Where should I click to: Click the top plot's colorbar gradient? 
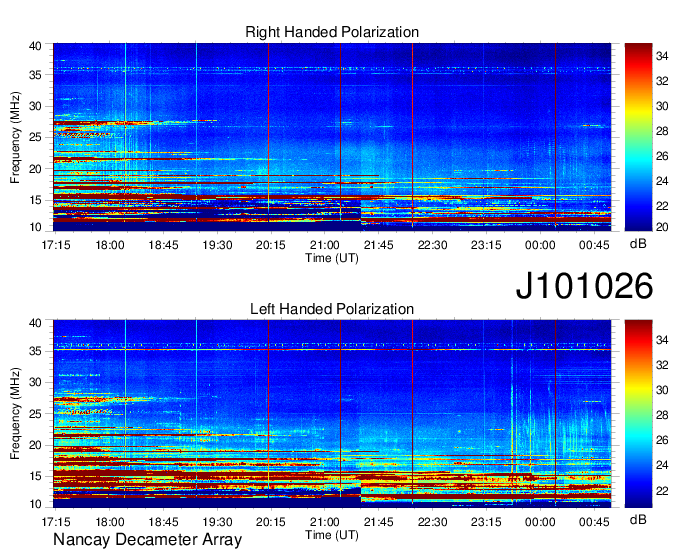[638, 137]
